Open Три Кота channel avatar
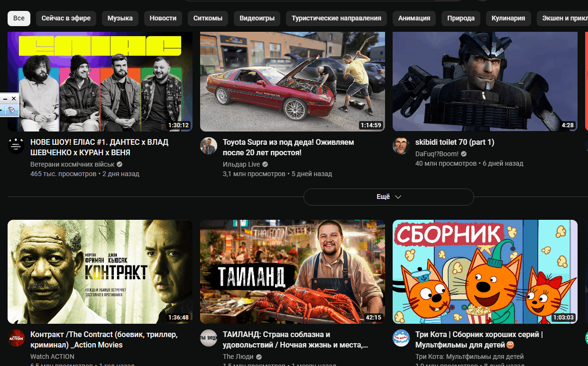Screen dimensions: 588x366 coord(401,338)
